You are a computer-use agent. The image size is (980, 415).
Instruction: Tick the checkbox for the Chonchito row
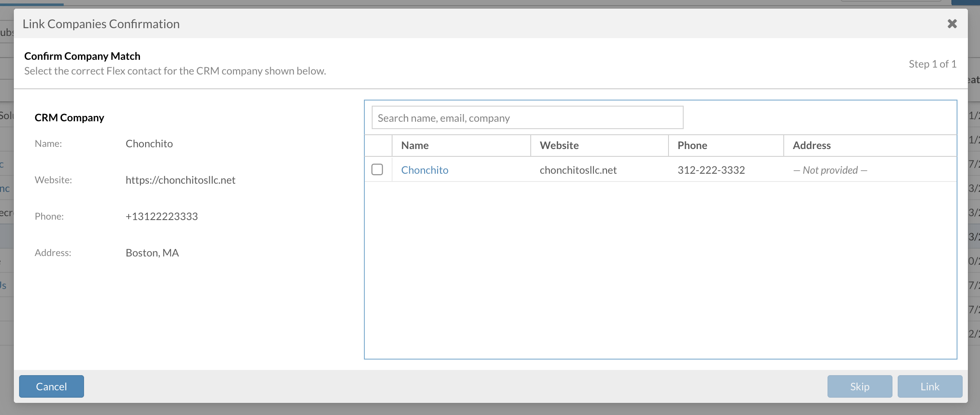pyautogui.click(x=377, y=169)
